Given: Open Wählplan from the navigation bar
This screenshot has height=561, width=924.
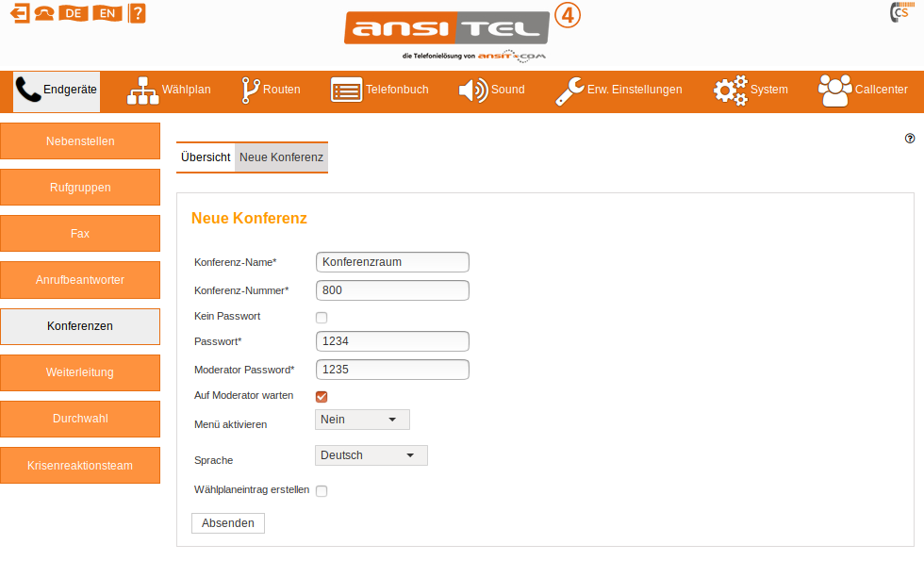Looking at the screenshot, I should coord(169,91).
